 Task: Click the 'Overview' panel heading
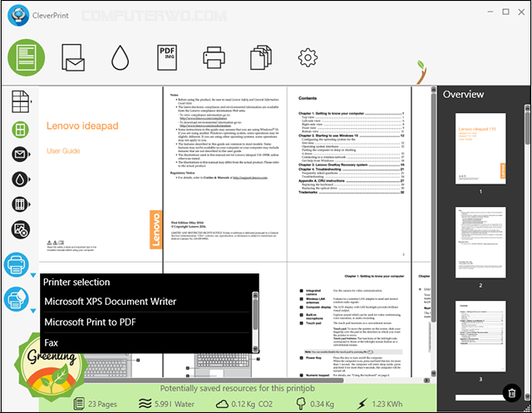(463, 94)
